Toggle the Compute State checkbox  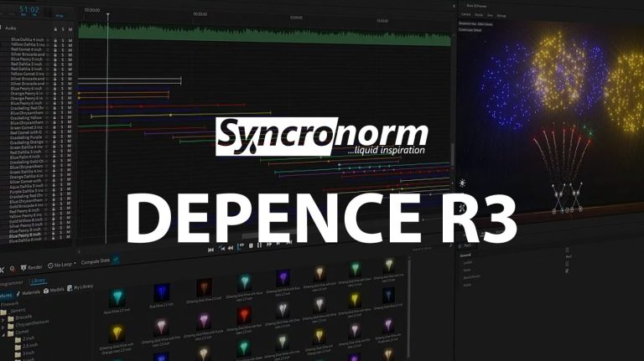[x=116, y=261]
